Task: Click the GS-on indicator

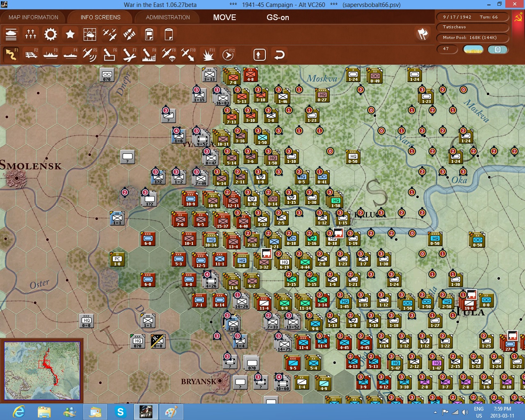Action: (x=278, y=17)
